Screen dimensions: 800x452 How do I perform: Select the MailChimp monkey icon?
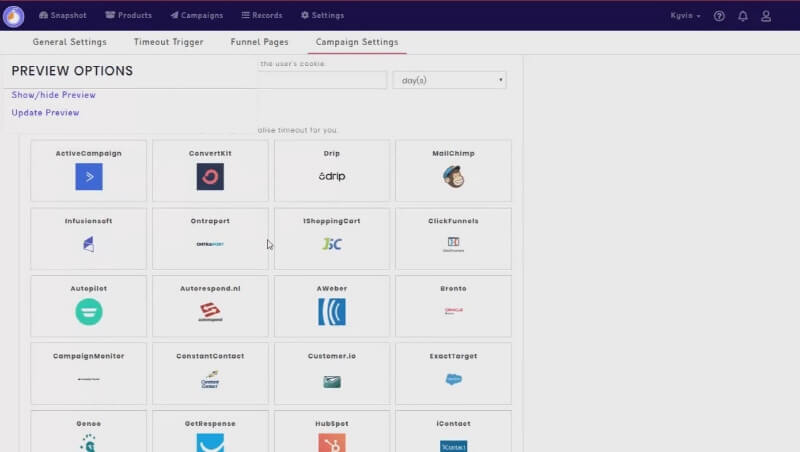(454, 177)
